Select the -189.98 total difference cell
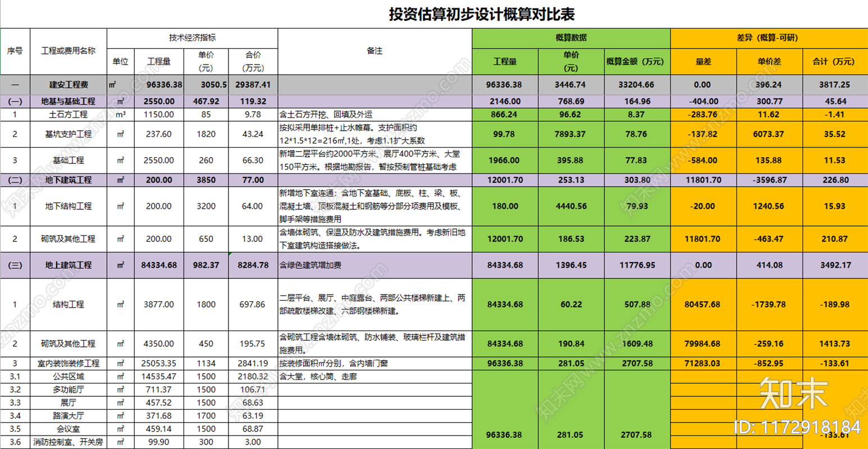Screen dimensions: 868x449 tap(834, 304)
